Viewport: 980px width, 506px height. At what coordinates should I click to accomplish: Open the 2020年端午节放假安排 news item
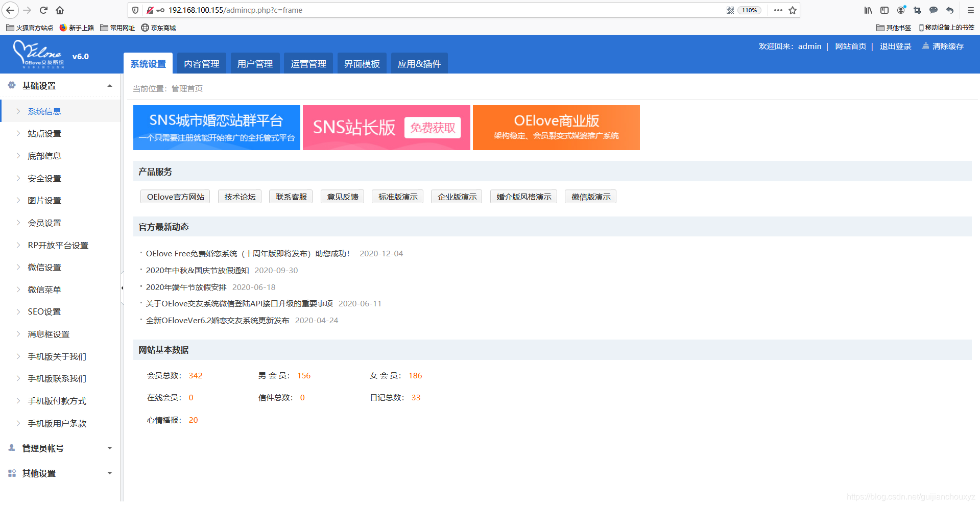pyautogui.click(x=186, y=287)
